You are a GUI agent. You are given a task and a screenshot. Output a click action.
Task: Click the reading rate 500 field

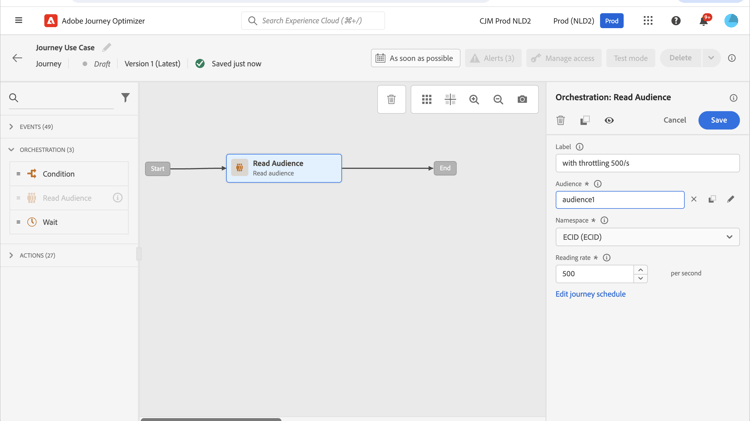(x=595, y=274)
